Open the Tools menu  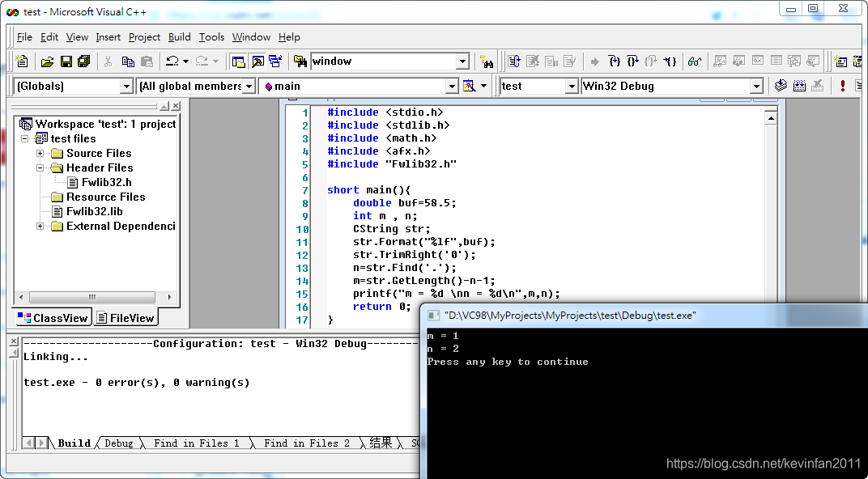211,37
